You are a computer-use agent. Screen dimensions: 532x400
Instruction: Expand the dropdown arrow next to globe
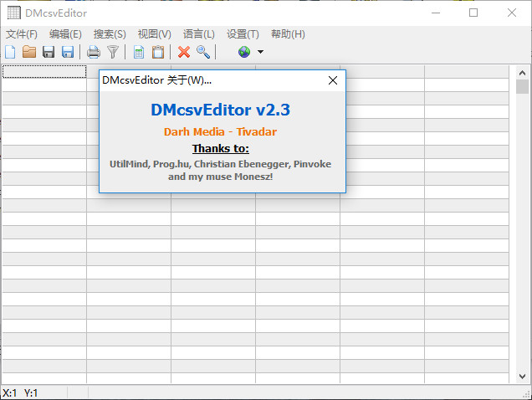[260, 52]
